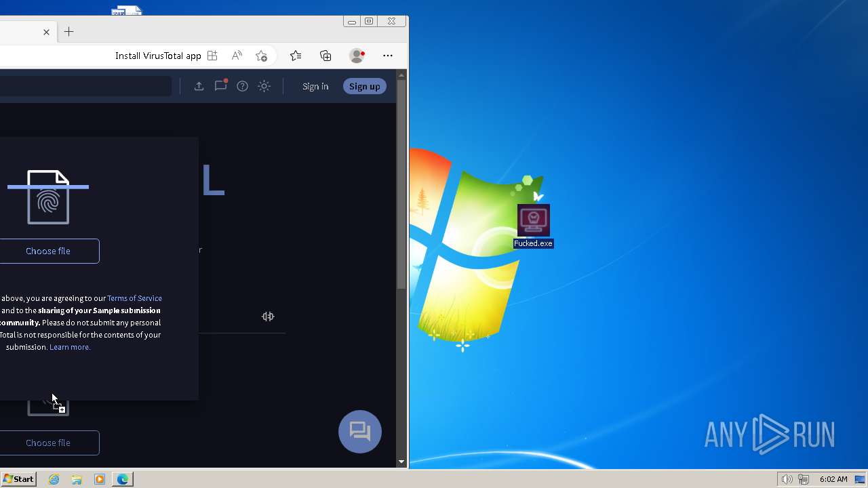Click the scrollbar up arrow
The width and height of the screenshot is (868, 488).
point(401,74)
